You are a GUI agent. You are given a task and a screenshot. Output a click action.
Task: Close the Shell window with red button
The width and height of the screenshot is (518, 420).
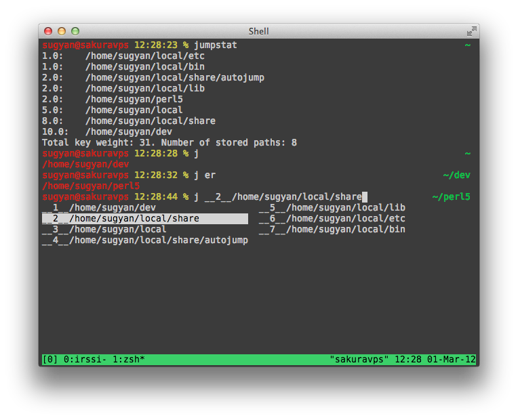pos(48,31)
